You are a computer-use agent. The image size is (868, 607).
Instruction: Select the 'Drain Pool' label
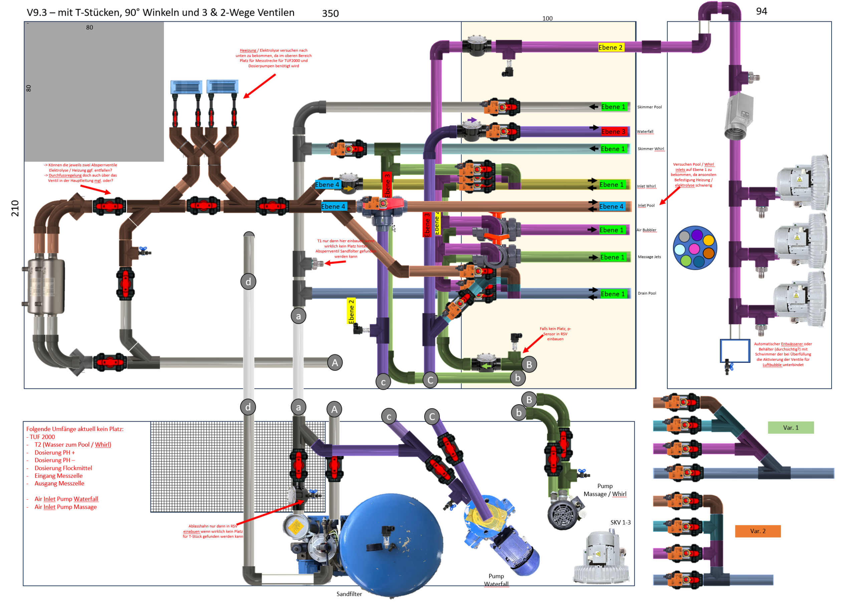pos(647,293)
